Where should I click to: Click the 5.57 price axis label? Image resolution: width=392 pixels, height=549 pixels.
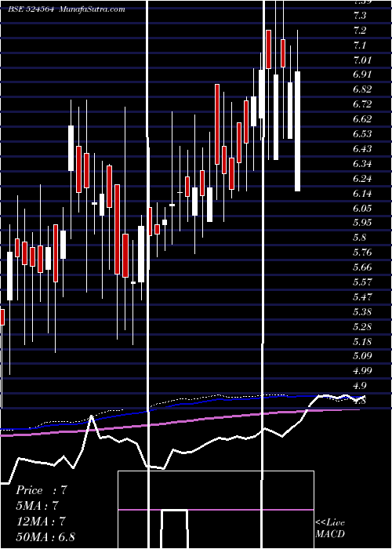tap(362, 282)
